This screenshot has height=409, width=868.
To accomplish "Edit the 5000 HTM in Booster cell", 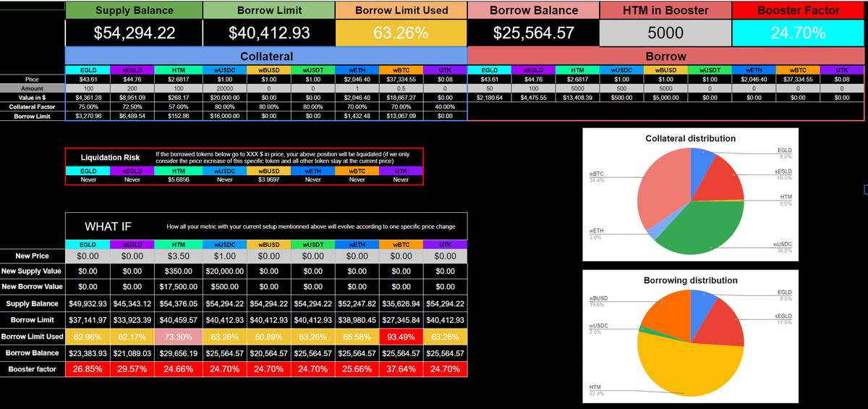I will [665, 33].
